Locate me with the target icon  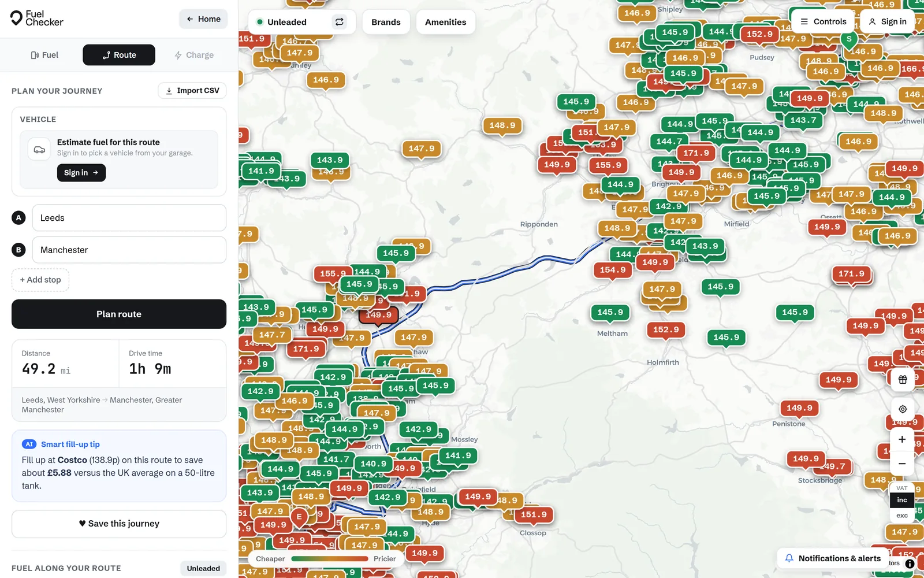[x=903, y=409]
